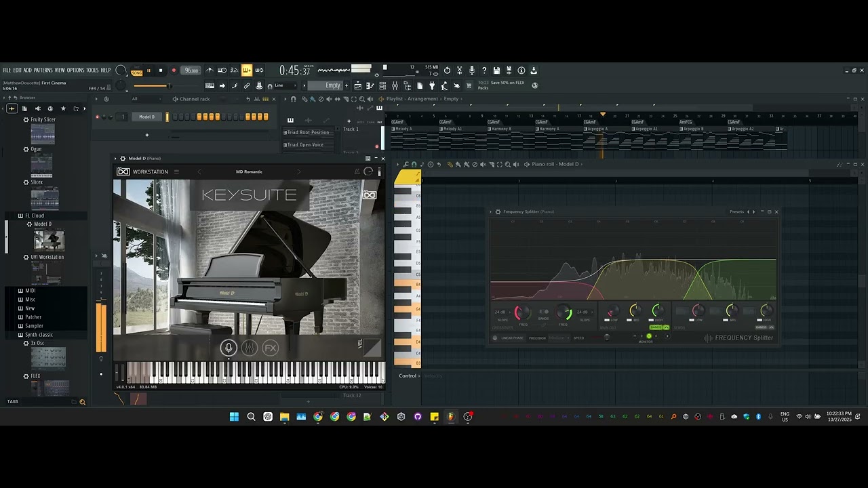Click the wrench settings icon in UVI Workstation
Viewport: 868px width, 488px height.
pyautogui.click(x=357, y=171)
